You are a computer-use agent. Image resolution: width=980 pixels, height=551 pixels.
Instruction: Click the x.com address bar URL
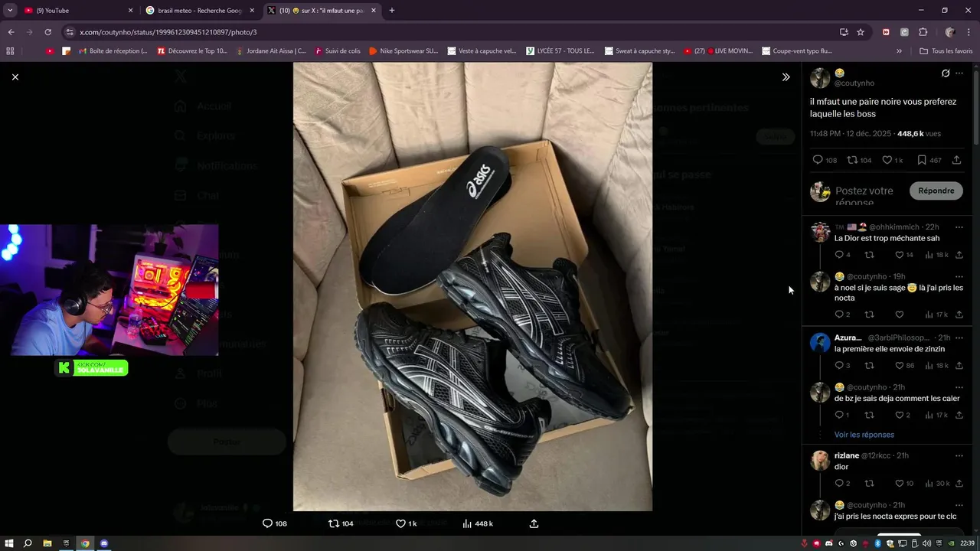[168, 32]
